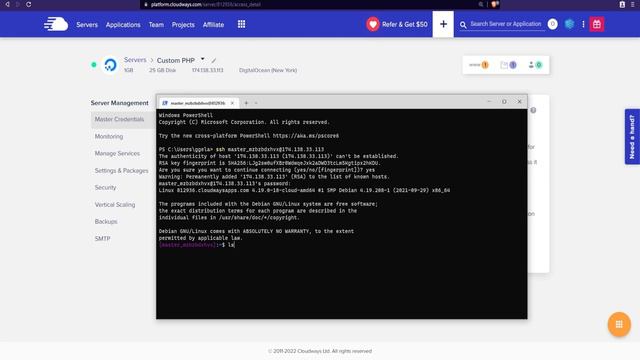Click the DigitalOcean (New York) label
The height and width of the screenshot is (360, 640).
[x=268, y=70]
